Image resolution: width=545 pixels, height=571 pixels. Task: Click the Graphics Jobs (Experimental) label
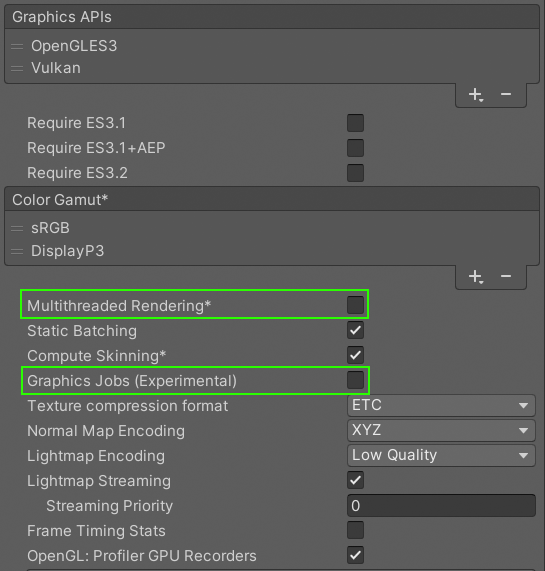point(132,381)
